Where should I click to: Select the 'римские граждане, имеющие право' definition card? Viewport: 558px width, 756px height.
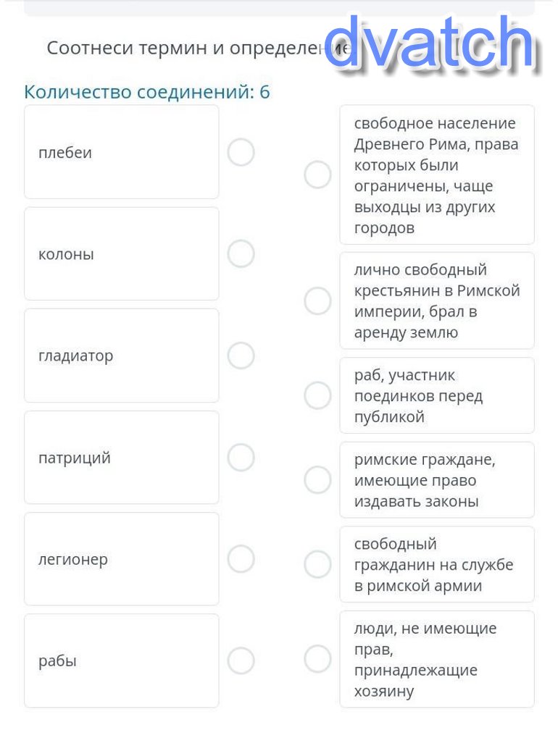tap(436, 480)
